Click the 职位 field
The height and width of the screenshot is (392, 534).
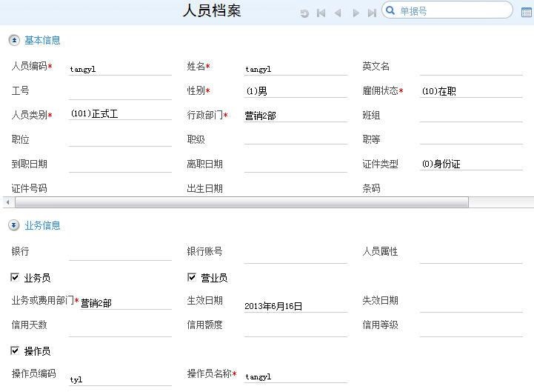tap(120, 140)
